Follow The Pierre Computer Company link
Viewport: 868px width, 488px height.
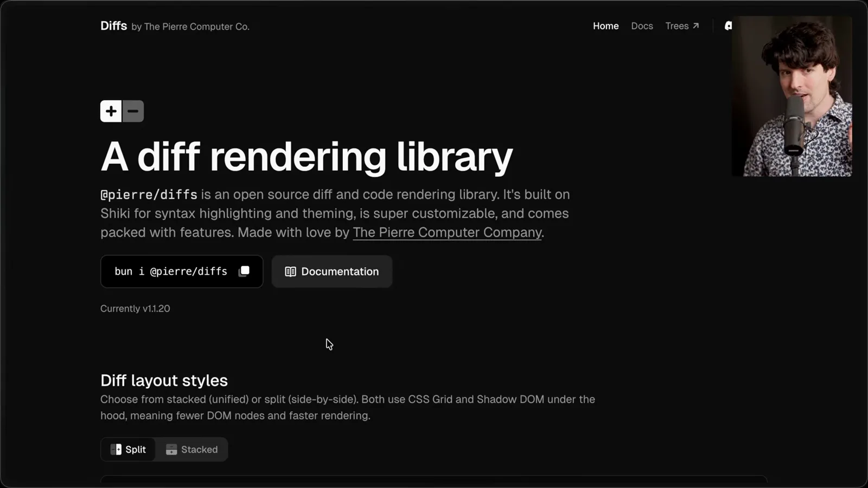[447, 233]
